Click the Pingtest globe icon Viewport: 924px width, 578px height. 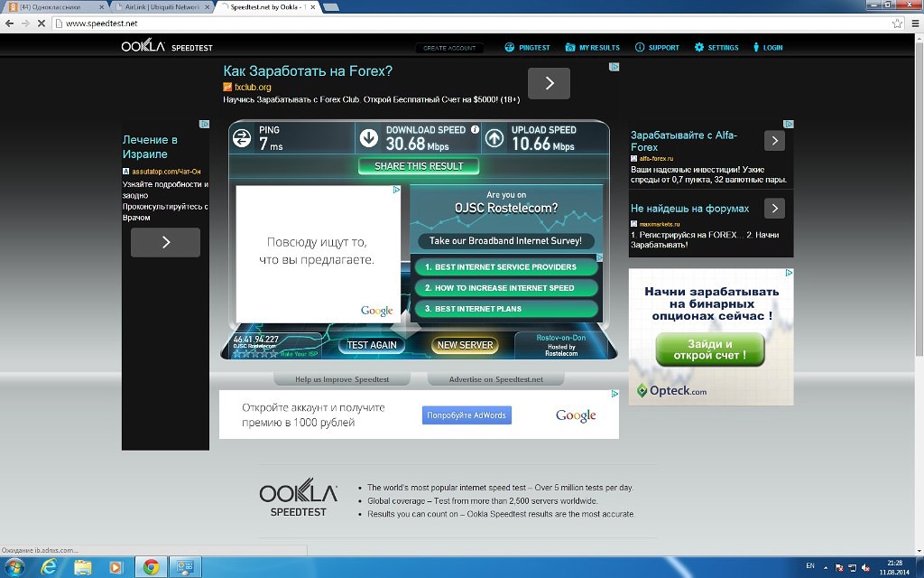tap(510, 47)
